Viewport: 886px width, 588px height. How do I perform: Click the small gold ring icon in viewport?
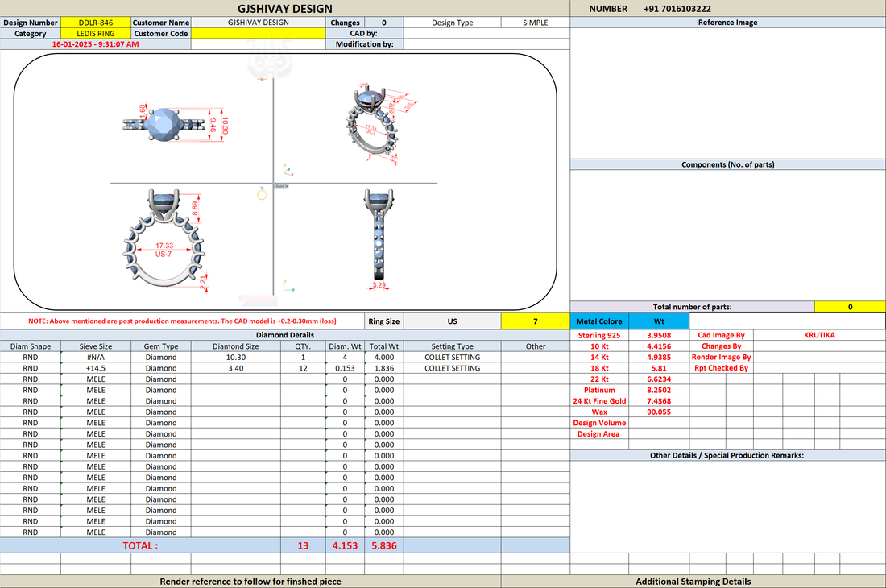tap(262, 193)
